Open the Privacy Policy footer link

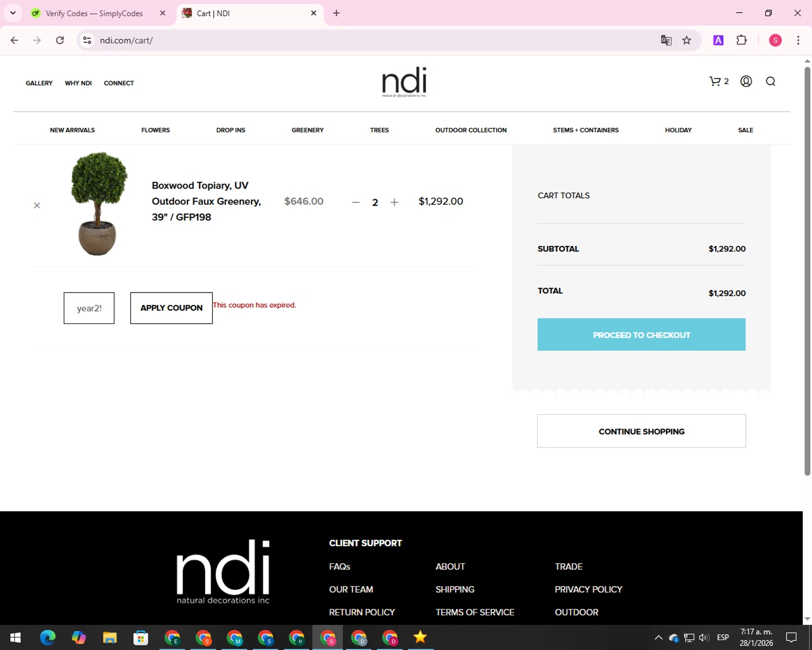pos(588,589)
